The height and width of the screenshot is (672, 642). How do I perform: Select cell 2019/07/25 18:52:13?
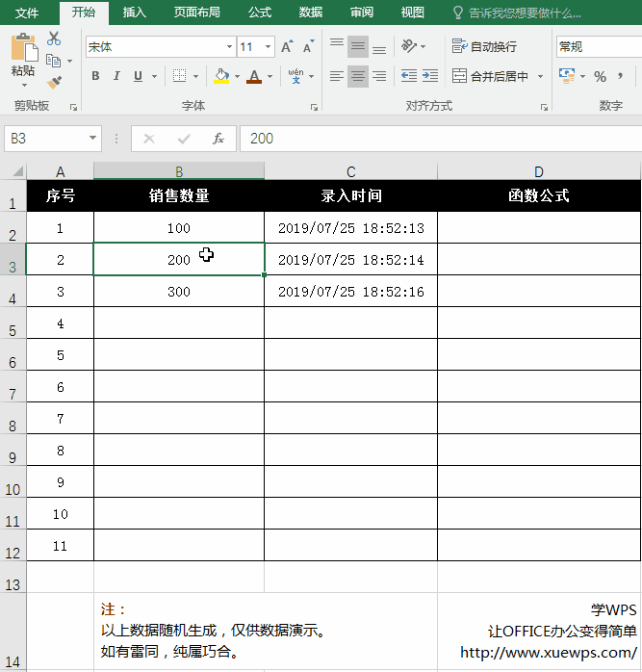pos(350,228)
